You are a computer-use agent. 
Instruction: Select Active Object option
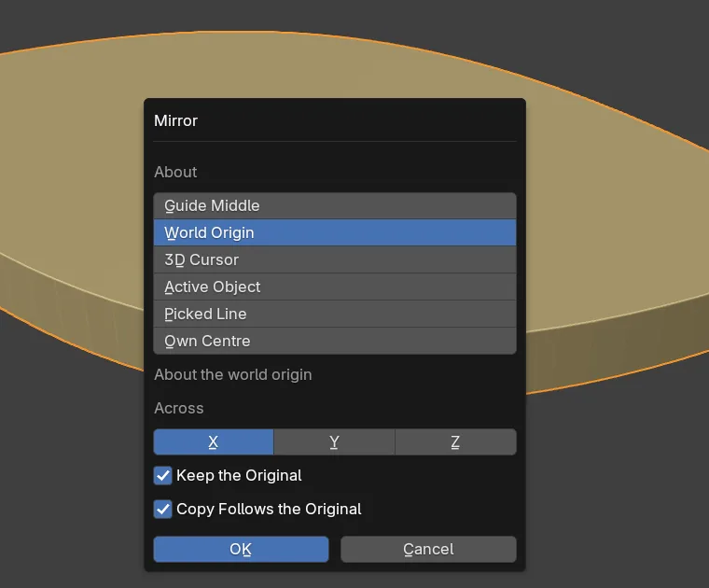point(335,287)
